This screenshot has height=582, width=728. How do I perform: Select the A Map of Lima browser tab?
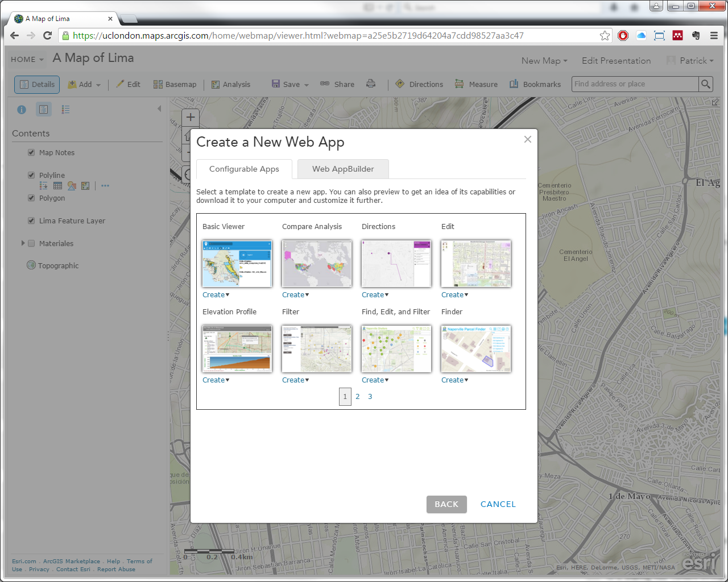coord(63,19)
